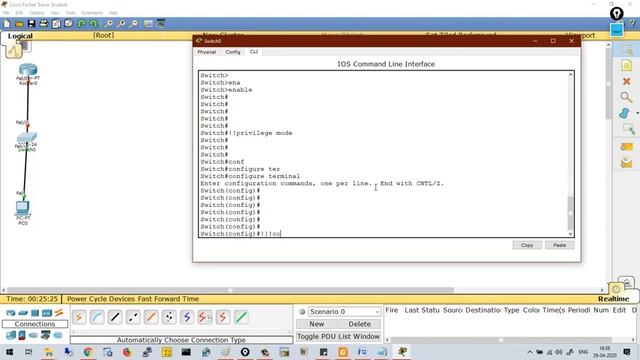Image resolution: width=640 pixels, height=360 pixels.
Task: Pick the automatic connection lightning cable
Action: point(79,317)
